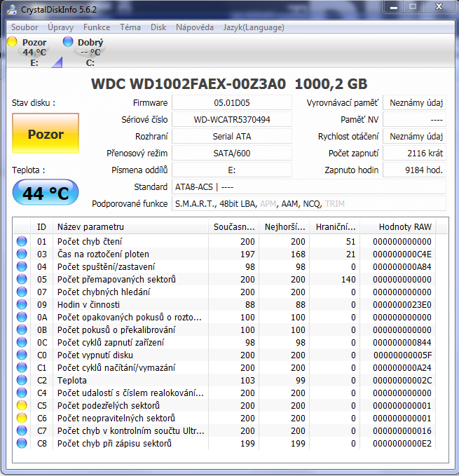Click the Název parametru column header
459x476 pixels.
pos(130,226)
